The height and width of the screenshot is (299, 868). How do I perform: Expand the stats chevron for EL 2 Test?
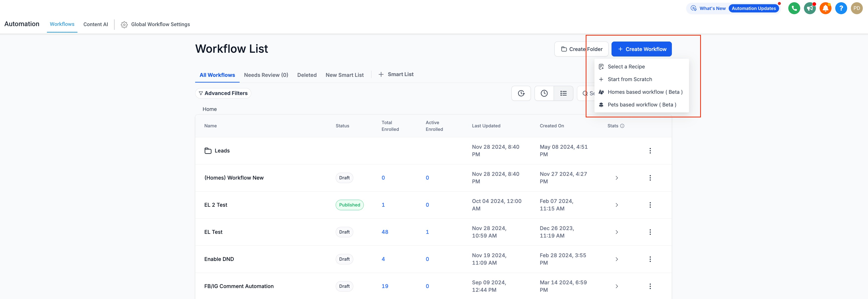pos(616,205)
